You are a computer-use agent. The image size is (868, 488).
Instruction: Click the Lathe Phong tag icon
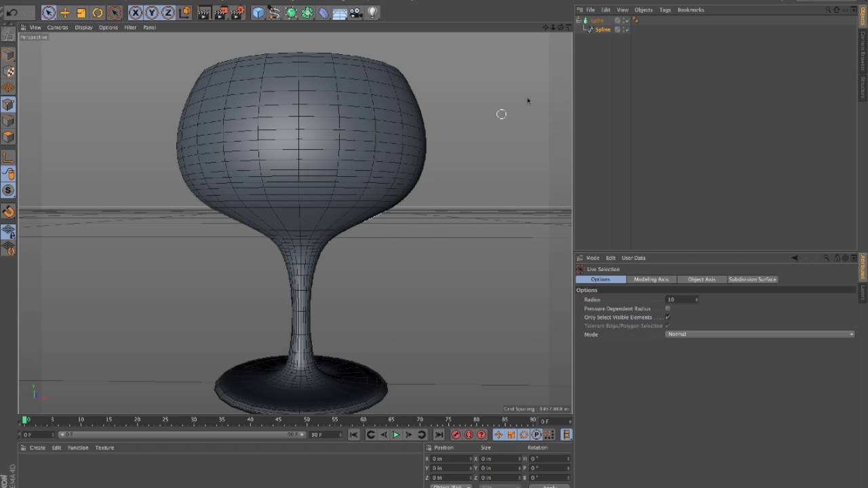635,20
